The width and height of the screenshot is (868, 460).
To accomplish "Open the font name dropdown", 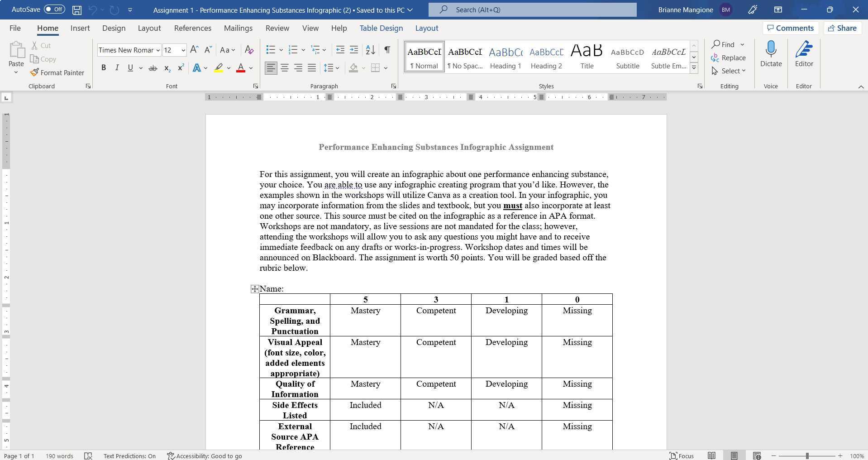I will pyautogui.click(x=157, y=50).
